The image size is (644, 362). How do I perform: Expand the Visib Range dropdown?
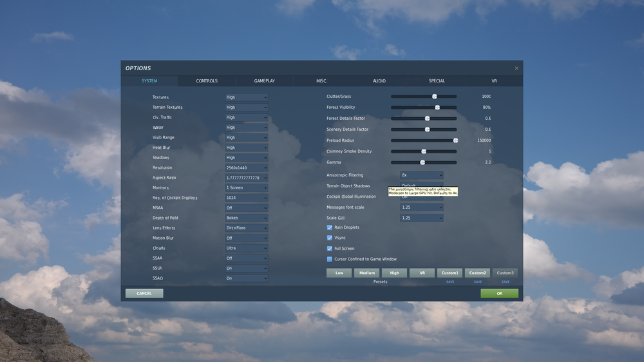[x=247, y=138]
